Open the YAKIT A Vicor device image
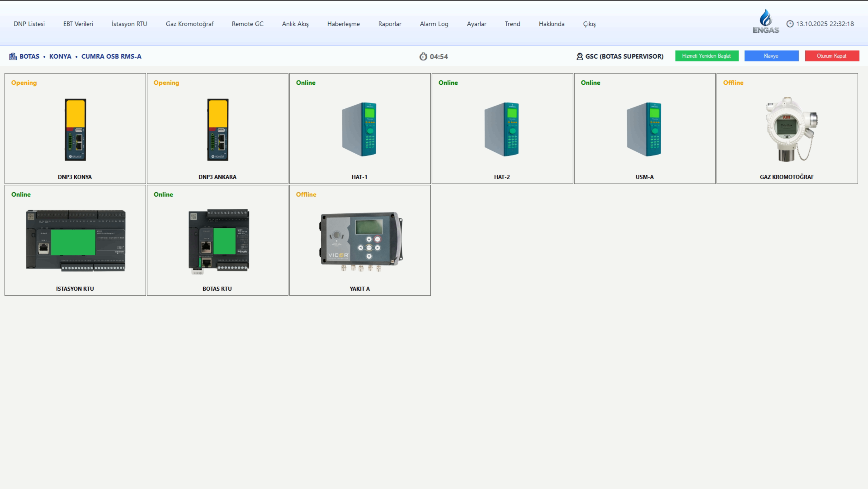This screenshot has width=868, height=489. coord(361,241)
